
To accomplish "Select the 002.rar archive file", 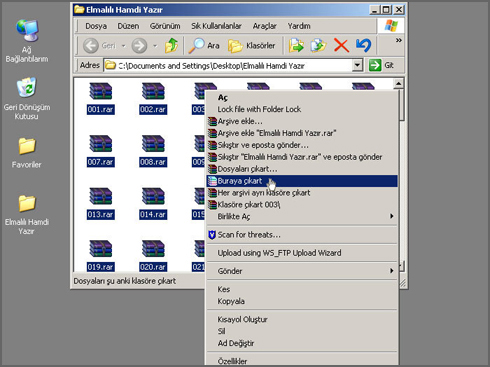I will click(153, 98).
